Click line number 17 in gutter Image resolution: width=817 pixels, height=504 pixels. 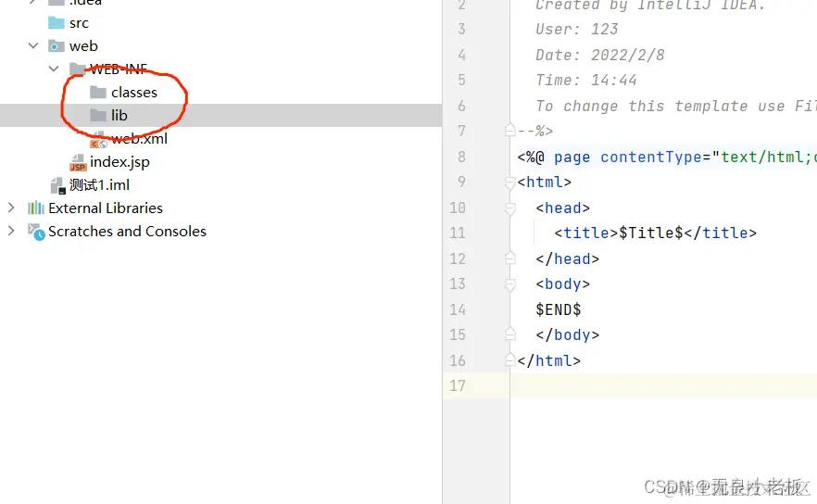click(458, 385)
